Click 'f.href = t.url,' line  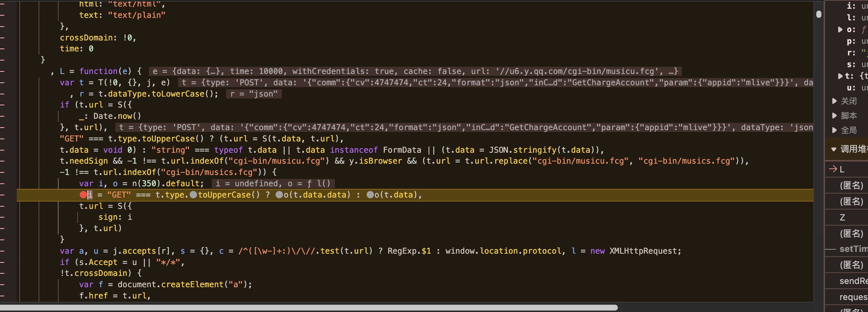(x=115, y=296)
